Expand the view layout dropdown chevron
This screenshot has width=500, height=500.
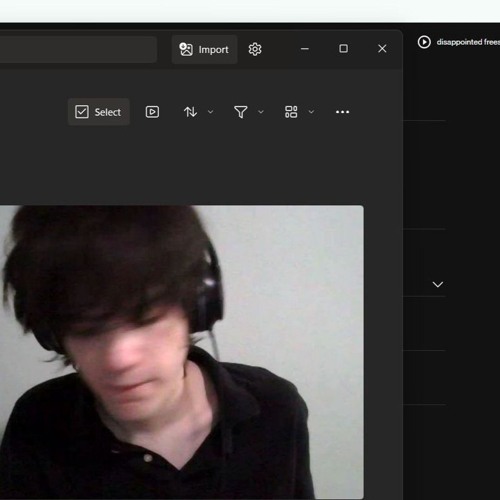click(x=311, y=112)
